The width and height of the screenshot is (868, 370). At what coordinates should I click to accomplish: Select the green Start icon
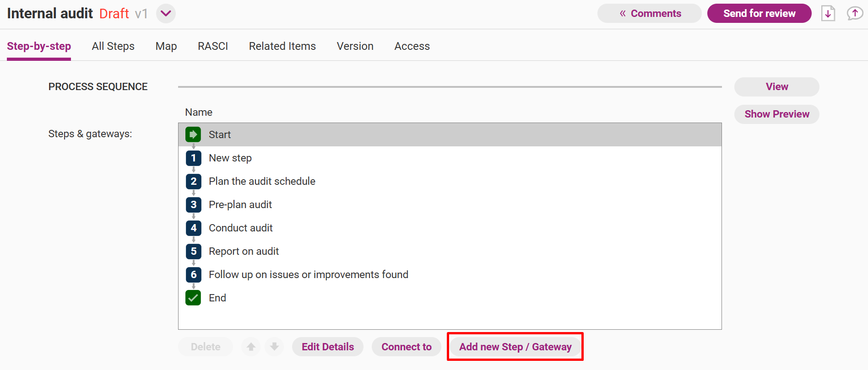(193, 134)
